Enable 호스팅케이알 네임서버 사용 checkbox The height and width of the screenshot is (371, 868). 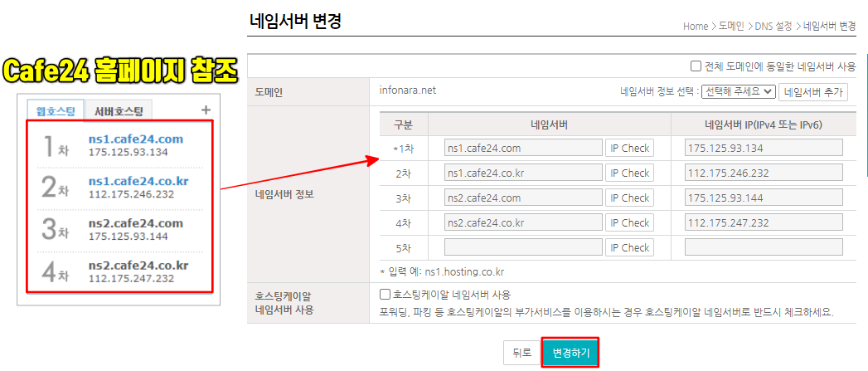tap(386, 293)
